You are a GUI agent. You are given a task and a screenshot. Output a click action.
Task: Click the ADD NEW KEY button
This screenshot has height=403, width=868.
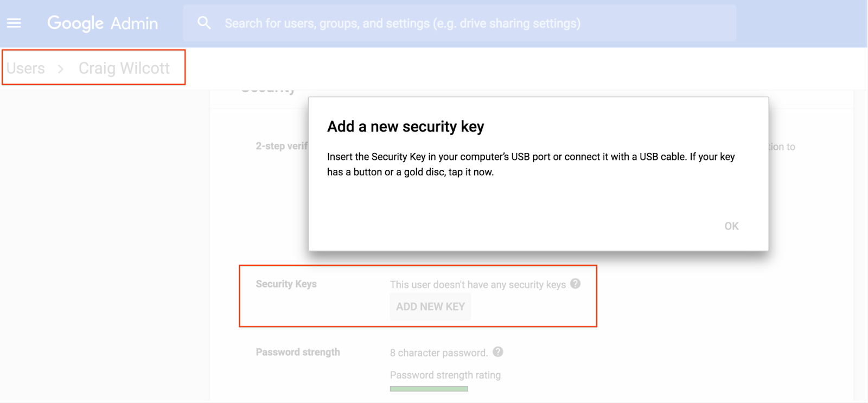[x=430, y=306]
